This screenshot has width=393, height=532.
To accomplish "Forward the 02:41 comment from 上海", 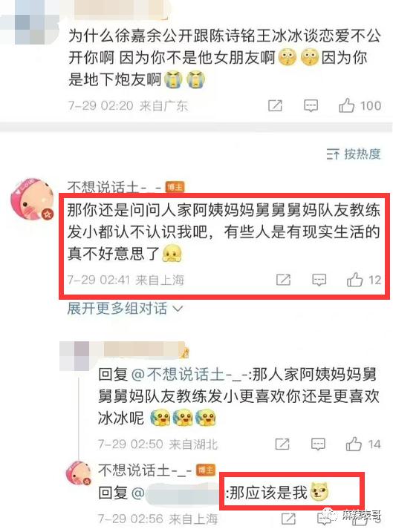I will click(283, 280).
